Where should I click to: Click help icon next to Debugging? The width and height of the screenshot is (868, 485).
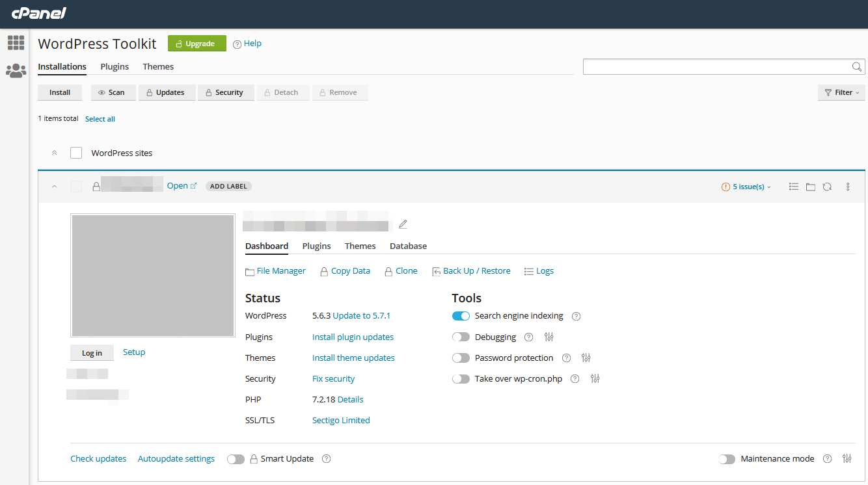[528, 337]
